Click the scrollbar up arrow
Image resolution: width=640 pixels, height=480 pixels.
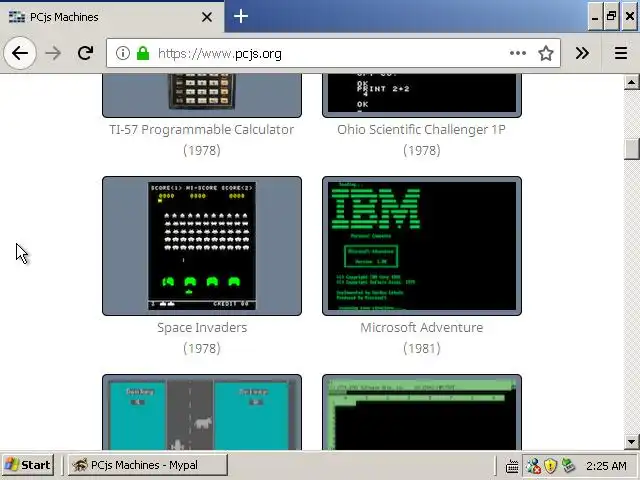pos(631,82)
